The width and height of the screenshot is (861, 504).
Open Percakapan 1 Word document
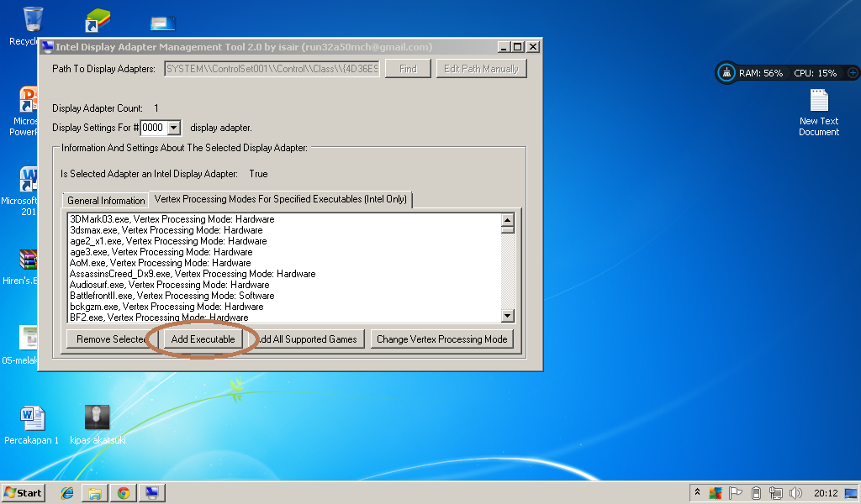pyautogui.click(x=33, y=417)
